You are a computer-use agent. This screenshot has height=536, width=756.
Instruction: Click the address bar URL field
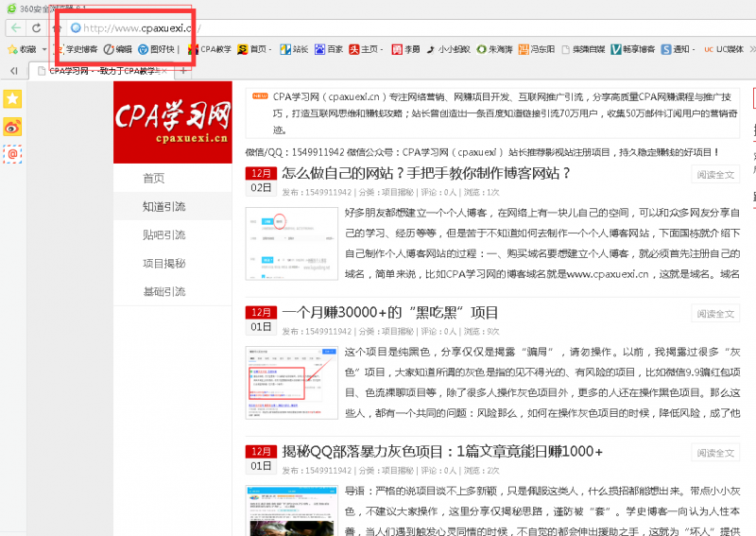coord(132,27)
